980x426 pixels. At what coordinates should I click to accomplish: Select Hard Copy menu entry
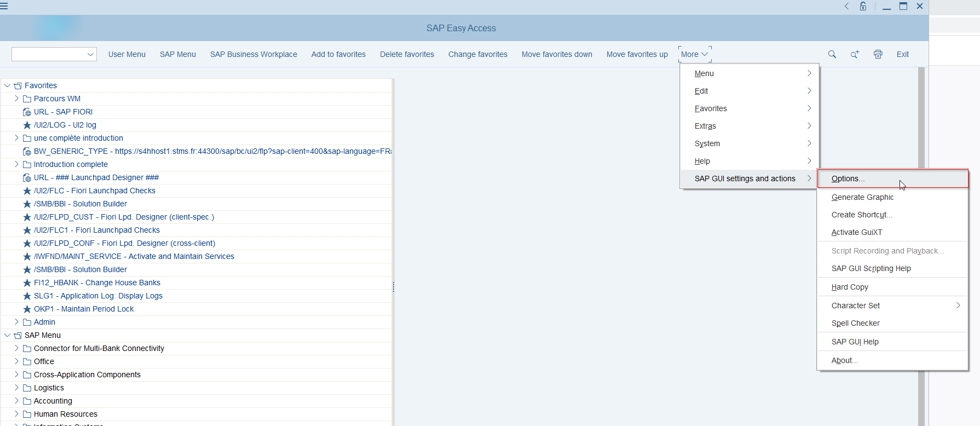click(x=893, y=287)
